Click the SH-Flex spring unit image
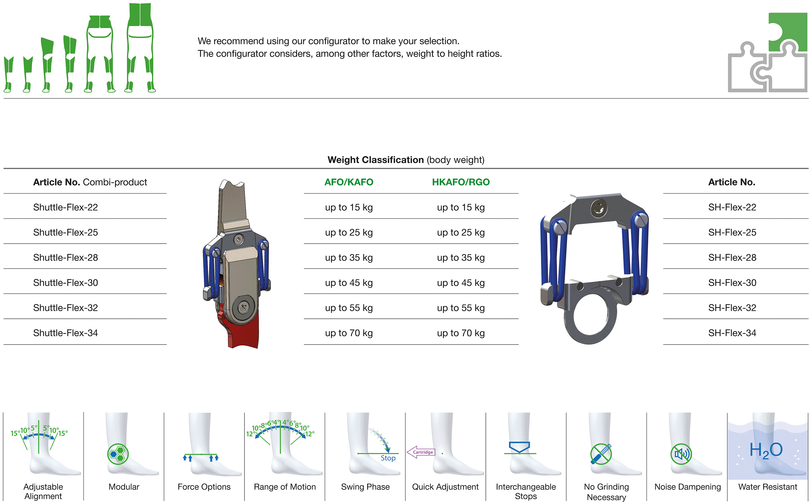 tap(594, 268)
